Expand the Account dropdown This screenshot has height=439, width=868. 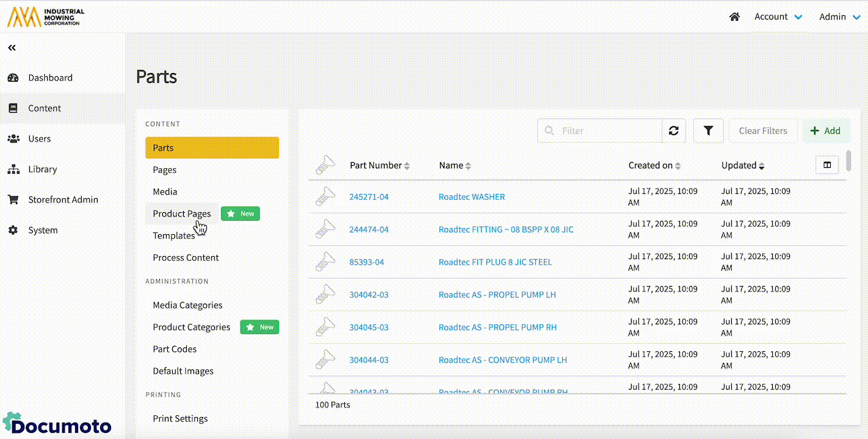(778, 17)
